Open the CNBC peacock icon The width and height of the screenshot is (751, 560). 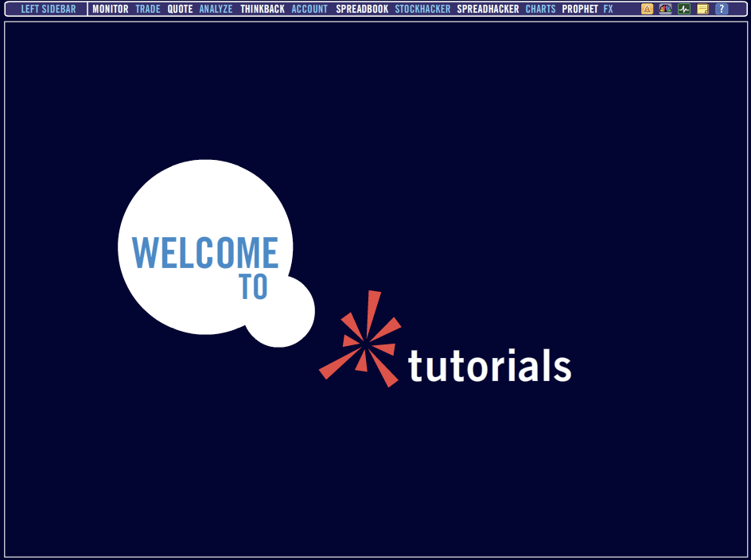click(665, 9)
